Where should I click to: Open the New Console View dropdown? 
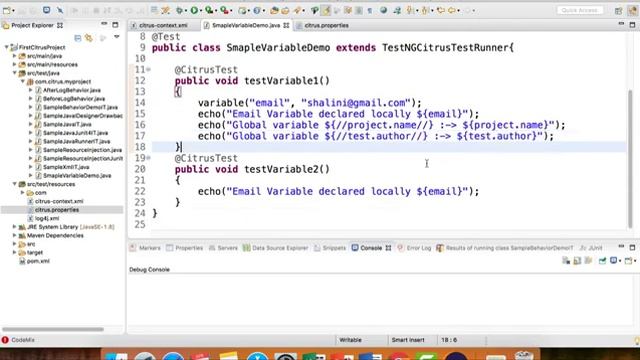pyautogui.click(x=635, y=261)
